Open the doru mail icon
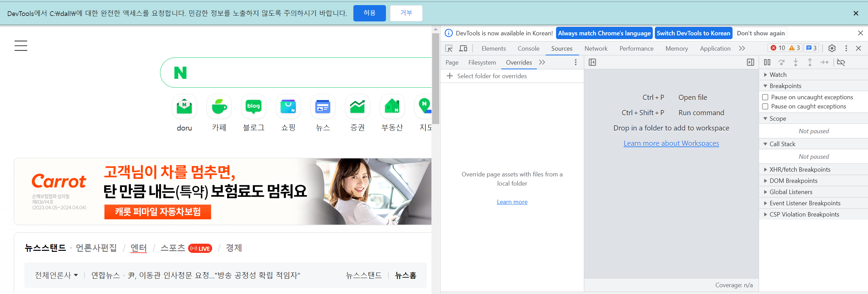Screen dimensions: 868x294 184,107
